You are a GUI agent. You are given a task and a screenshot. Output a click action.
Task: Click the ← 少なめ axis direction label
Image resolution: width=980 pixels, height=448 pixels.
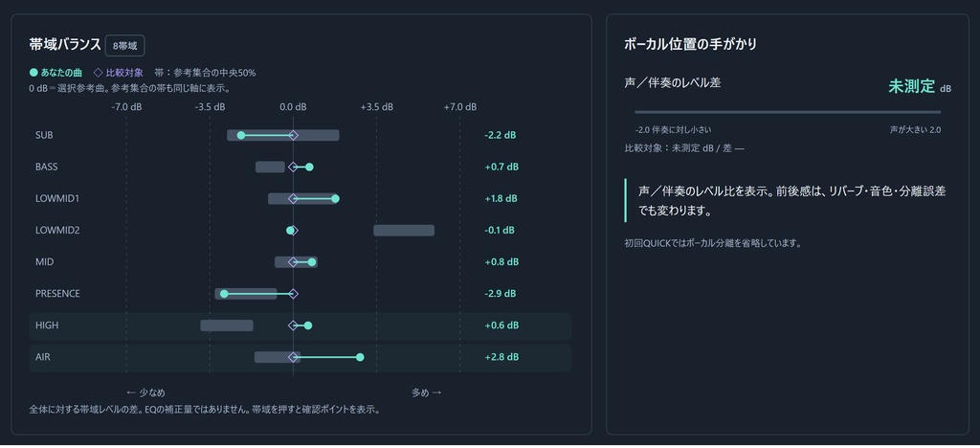[146, 392]
